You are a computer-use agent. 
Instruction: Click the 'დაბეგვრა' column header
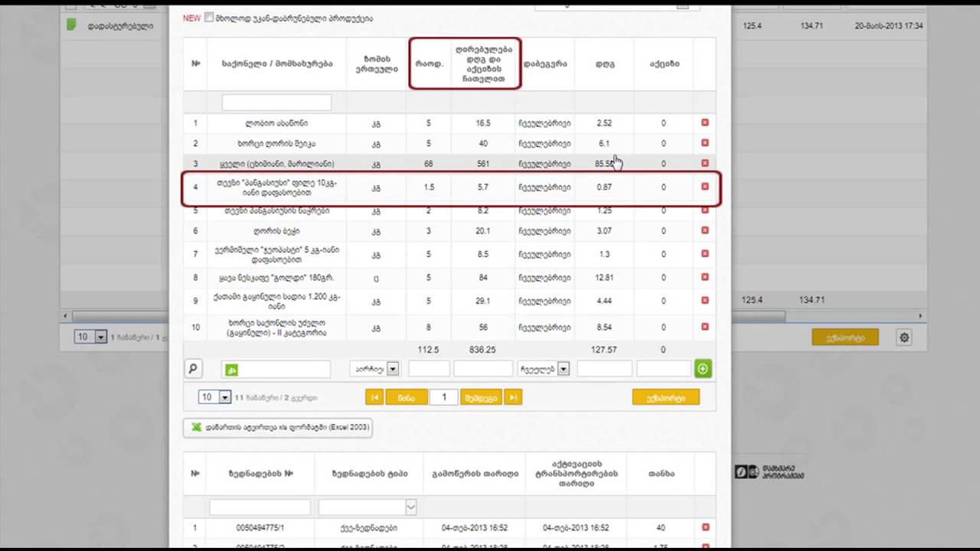coord(545,64)
